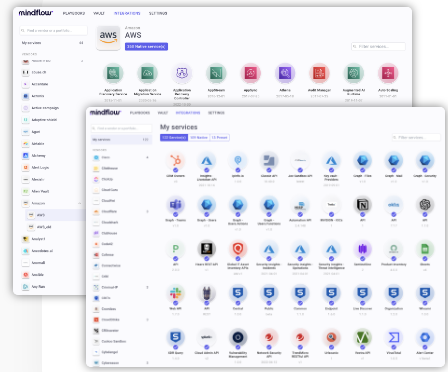The image size is (448, 372).
Task: Open the AWS Auto Scaling service
Action: coord(388,73)
